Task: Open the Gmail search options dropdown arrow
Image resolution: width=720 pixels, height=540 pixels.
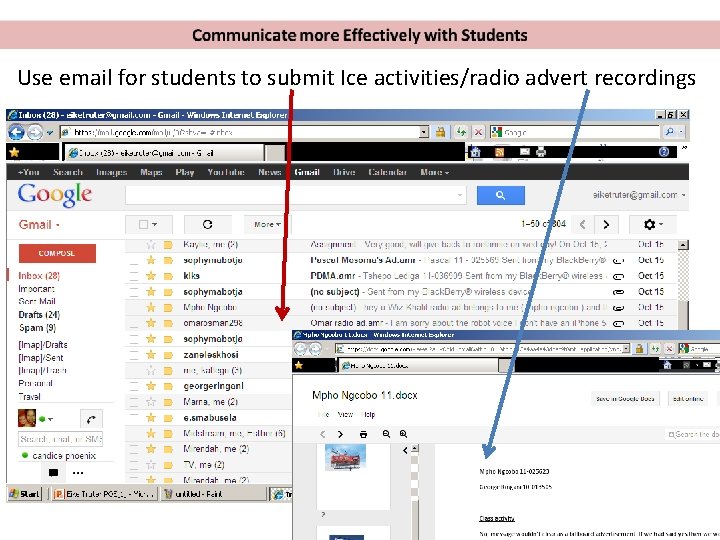Action: click(x=460, y=195)
